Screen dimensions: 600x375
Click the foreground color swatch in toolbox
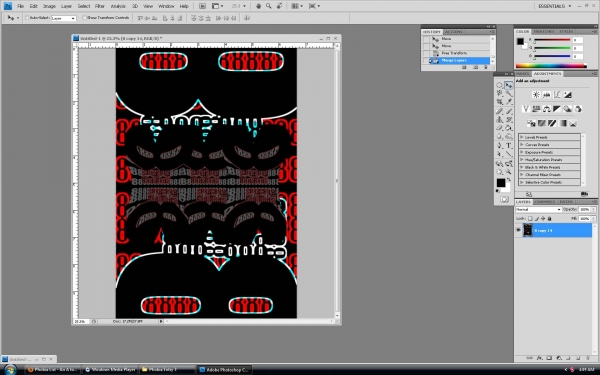point(501,183)
